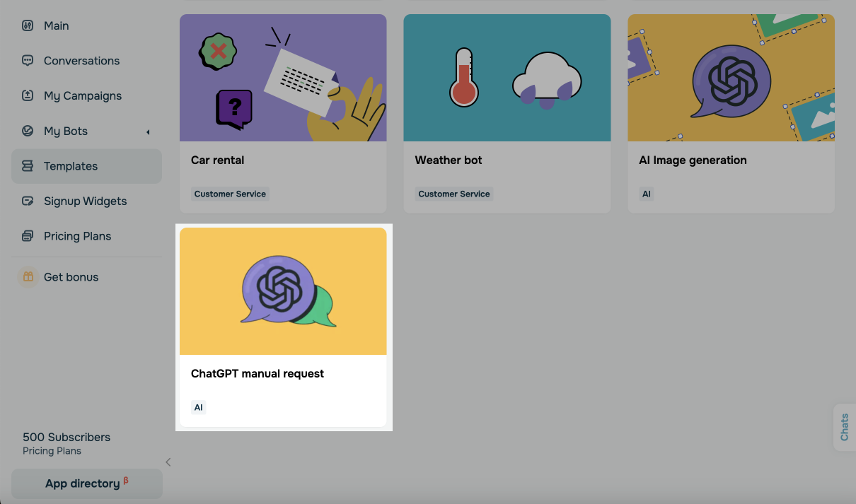Open the AI Image generation template

click(731, 114)
